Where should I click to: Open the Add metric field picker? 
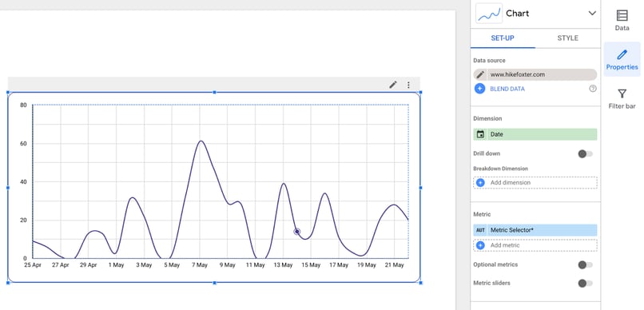(535, 245)
